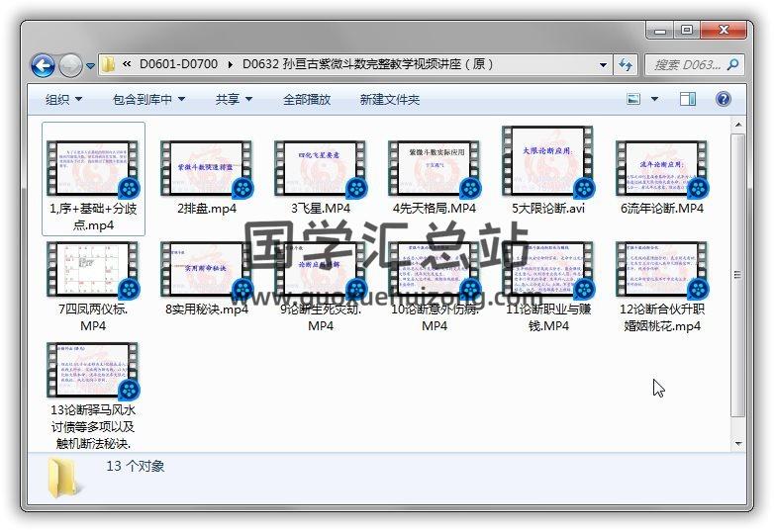Click the file name text 8实用秘诀.mp4

(206, 310)
